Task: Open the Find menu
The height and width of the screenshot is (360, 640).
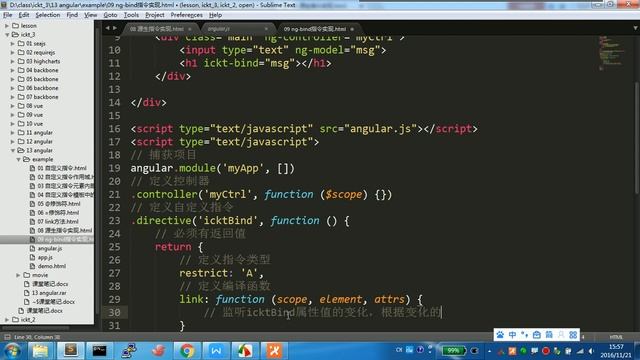Action: 72,15
